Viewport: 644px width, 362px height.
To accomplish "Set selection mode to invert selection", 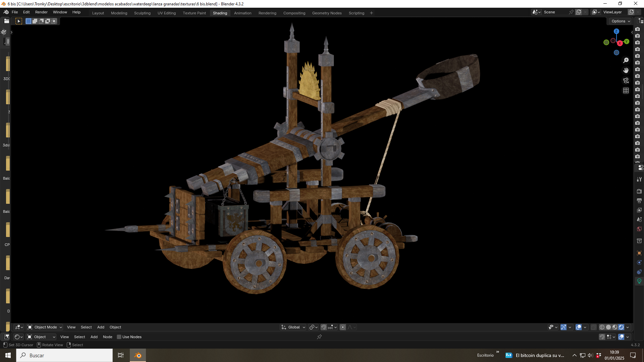I will click(x=48, y=21).
